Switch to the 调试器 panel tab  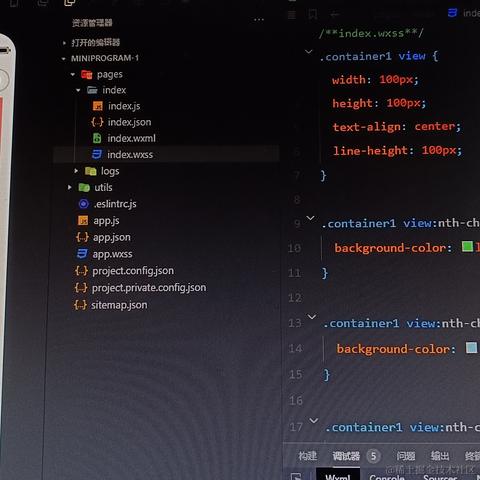pyautogui.click(x=346, y=456)
